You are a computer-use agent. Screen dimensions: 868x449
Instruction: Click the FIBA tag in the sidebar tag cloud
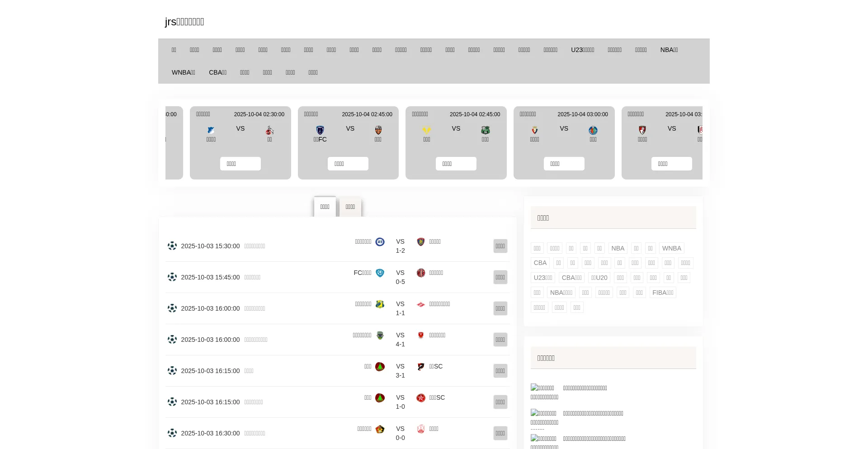[663, 293]
